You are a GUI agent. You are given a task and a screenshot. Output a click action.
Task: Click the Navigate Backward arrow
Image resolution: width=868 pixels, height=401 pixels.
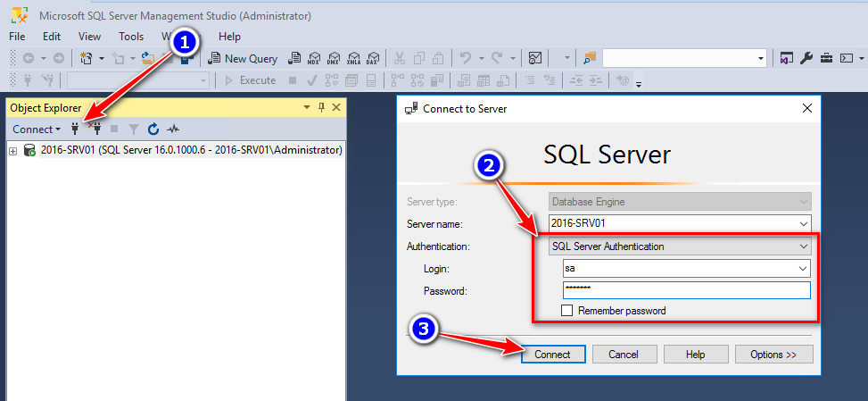pyautogui.click(x=28, y=57)
